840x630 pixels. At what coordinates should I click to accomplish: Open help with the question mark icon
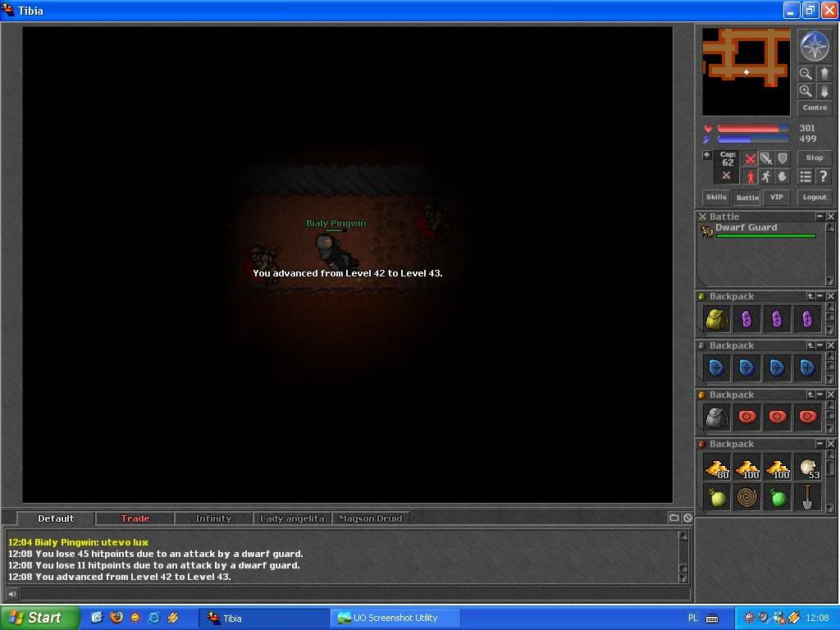[824, 176]
